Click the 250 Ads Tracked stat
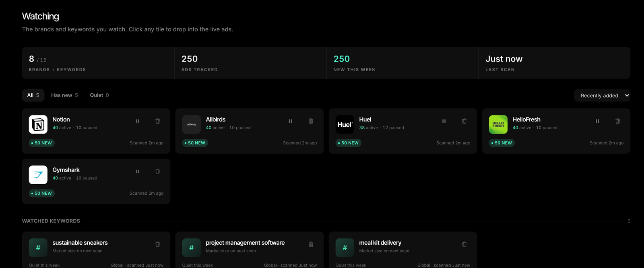Image resolution: width=644 pixels, height=268 pixels. point(250,63)
